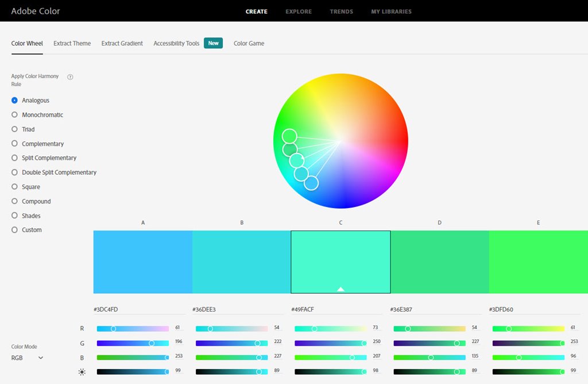Viewport: 588px width, 384px height.
Task: Click the middle handle on the color wheel
Action: pos(296,161)
